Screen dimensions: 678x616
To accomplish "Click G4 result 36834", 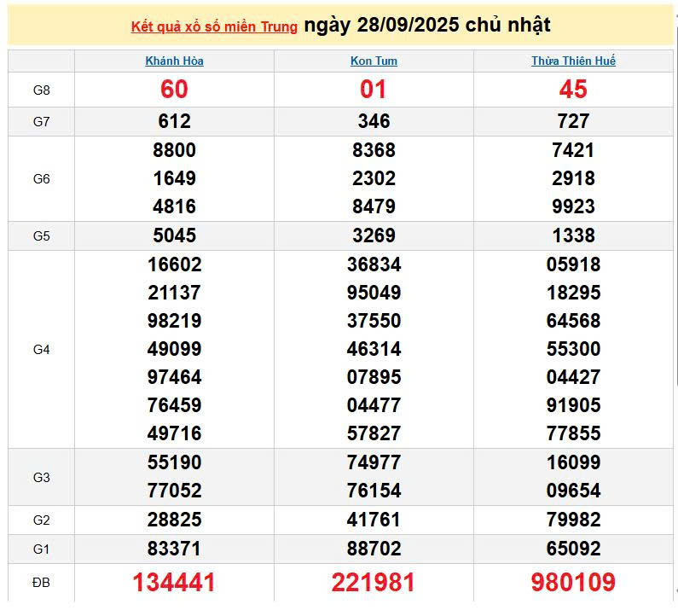I will [374, 264].
